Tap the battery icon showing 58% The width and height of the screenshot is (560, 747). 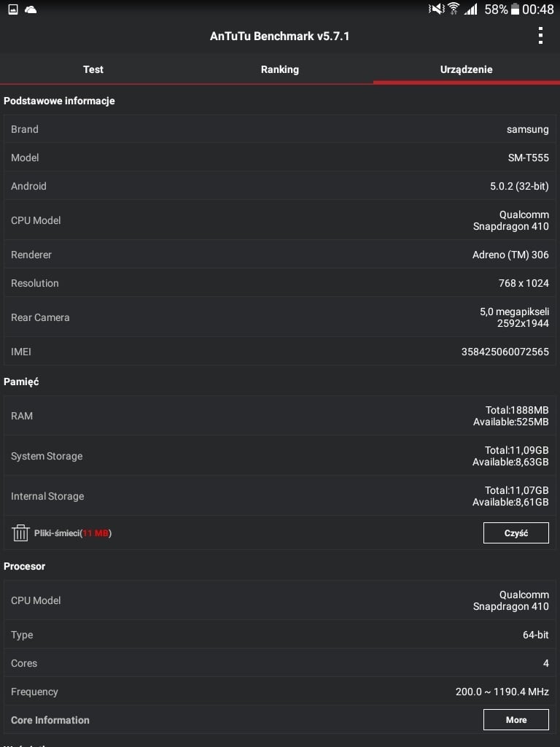[x=515, y=9]
